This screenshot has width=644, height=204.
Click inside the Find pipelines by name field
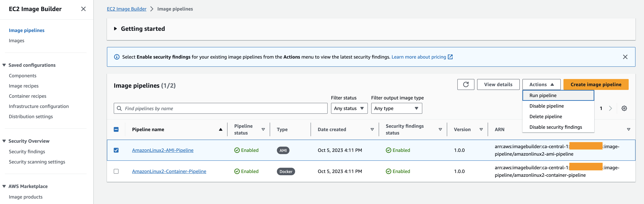220,108
